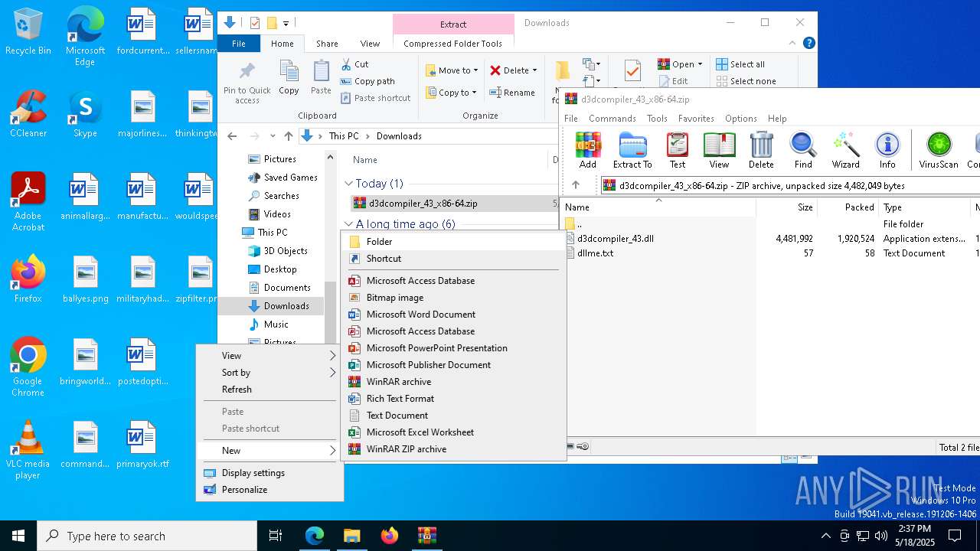Expand the Open dropdown in Explorer ribbon

pos(700,64)
